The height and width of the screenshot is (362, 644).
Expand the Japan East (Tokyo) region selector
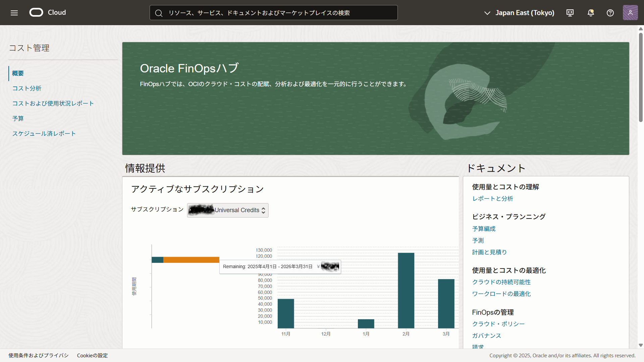tap(519, 13)
